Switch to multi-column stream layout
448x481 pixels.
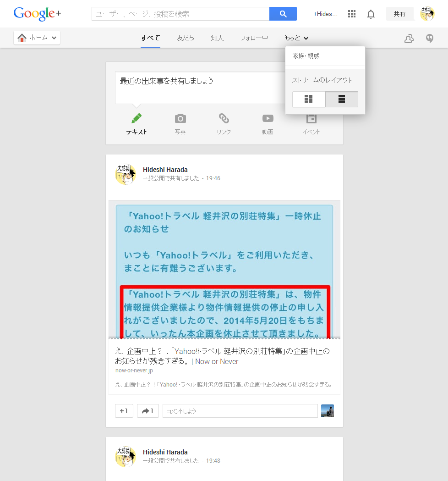coord(309,99)
